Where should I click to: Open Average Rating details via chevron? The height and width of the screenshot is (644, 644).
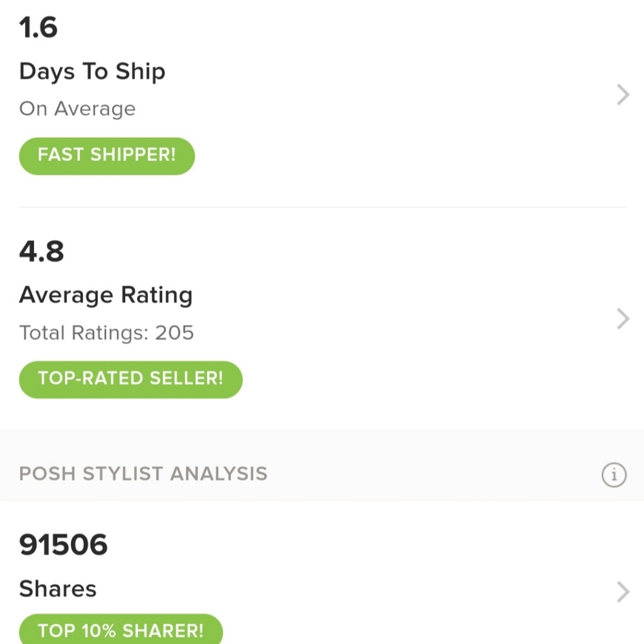click(622, 319)
